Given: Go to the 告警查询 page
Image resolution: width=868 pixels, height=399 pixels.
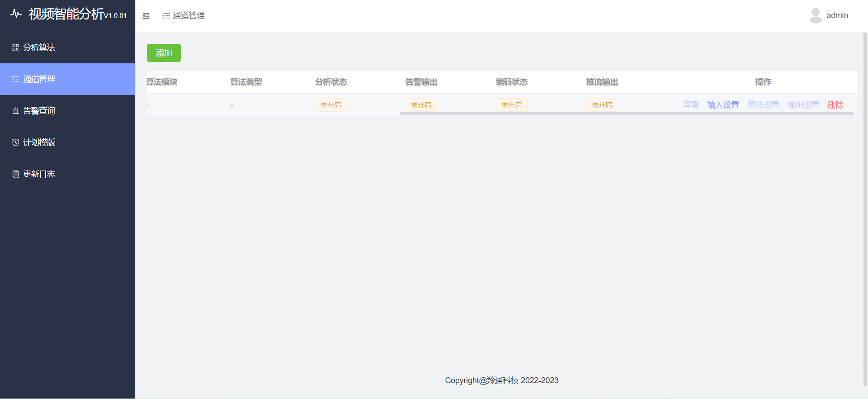Looking at the screenshot, I should (68, 111).
